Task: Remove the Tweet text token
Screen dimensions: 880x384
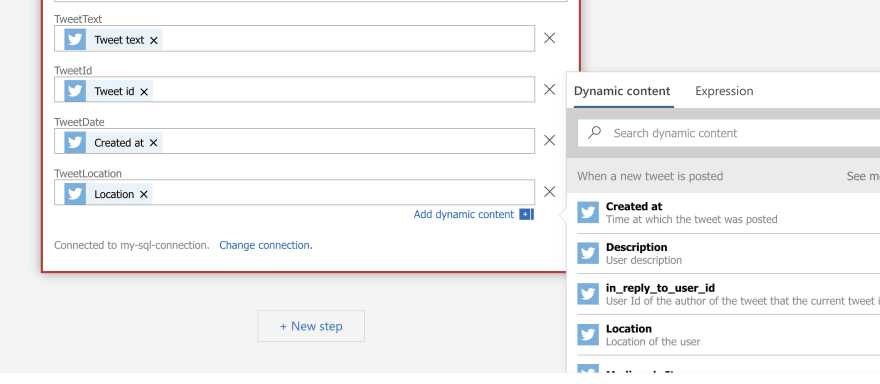Action: click(154, 40)
